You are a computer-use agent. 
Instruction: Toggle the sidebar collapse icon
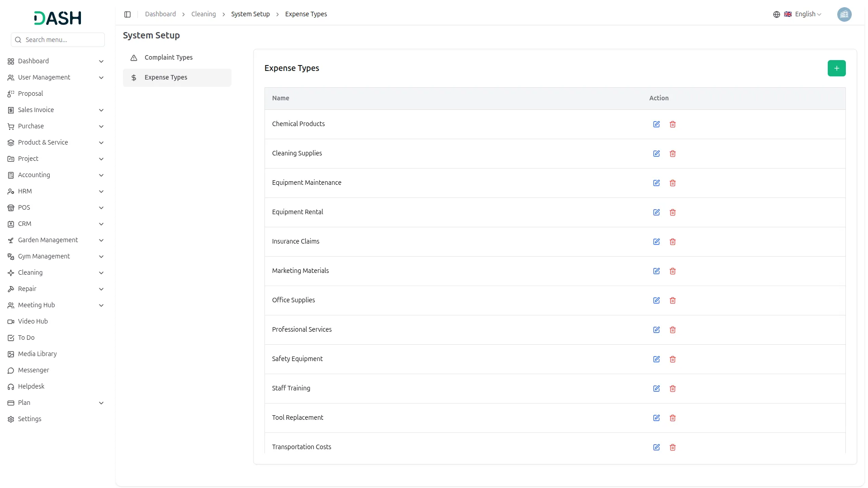127,14
